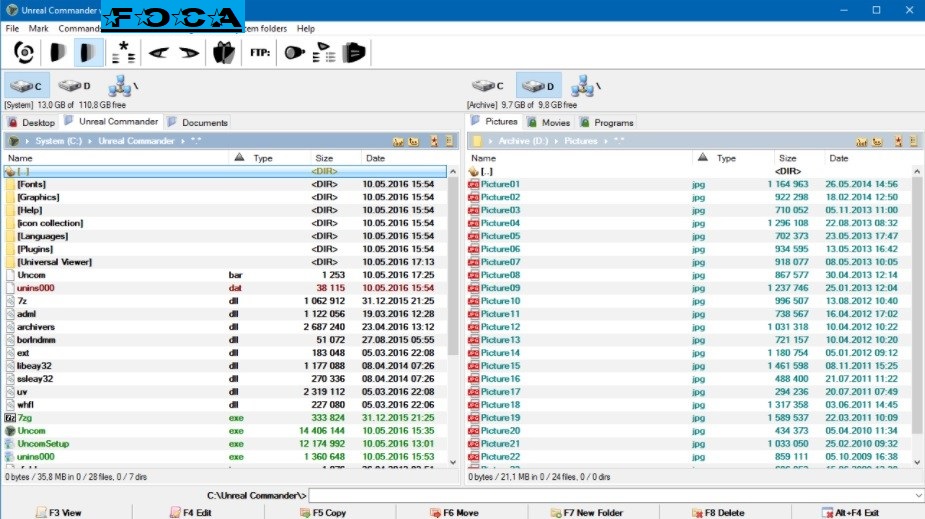This screenshot has width=925, height=519.
Task: Expand chevron after Archive (D:) in breadcrumb
Action: (x=556, y=141)
